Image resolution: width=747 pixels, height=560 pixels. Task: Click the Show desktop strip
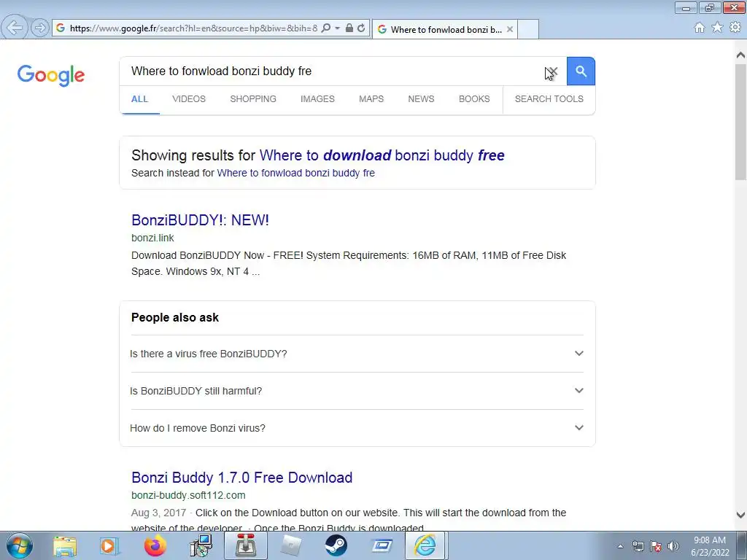click(742, 545)
